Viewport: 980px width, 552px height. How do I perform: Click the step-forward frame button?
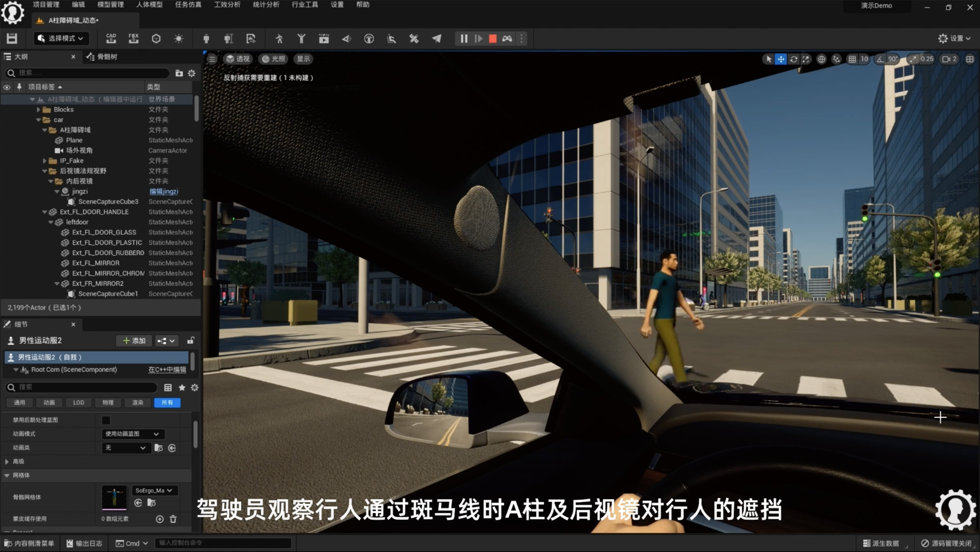pos(478,38)
